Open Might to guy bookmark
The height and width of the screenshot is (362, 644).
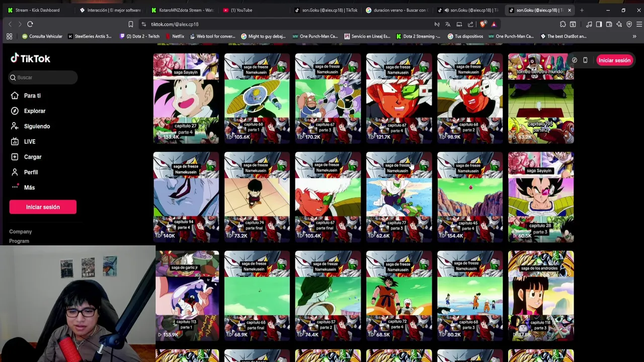tap(263, 36)
